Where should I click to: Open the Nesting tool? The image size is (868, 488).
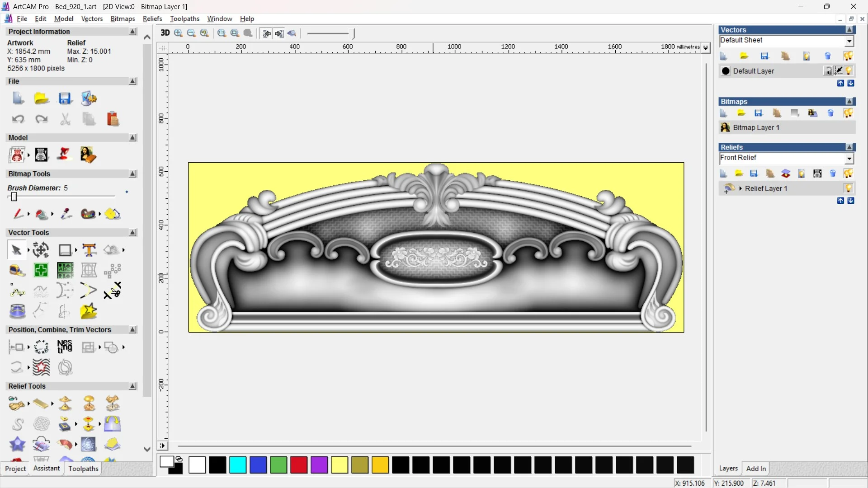point(65,347)
